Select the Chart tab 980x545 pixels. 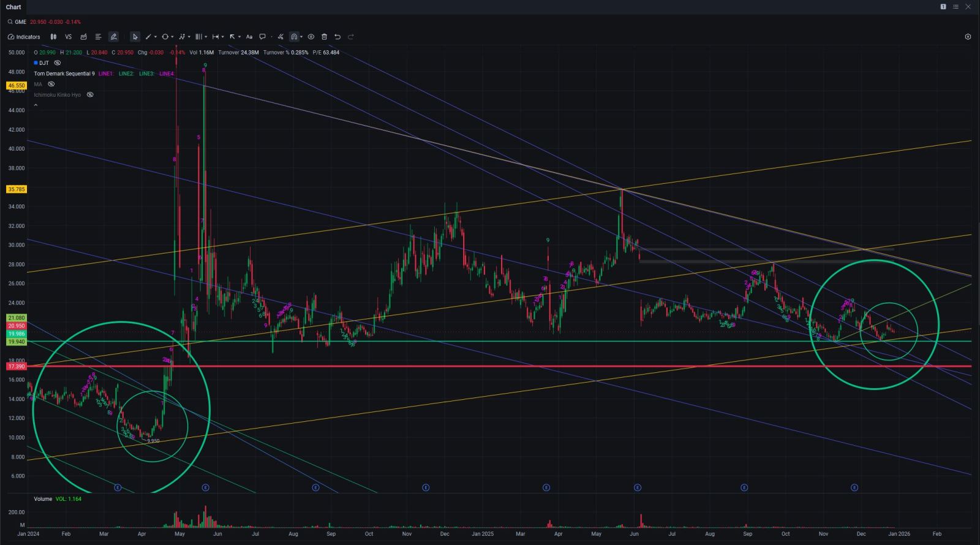13,7
